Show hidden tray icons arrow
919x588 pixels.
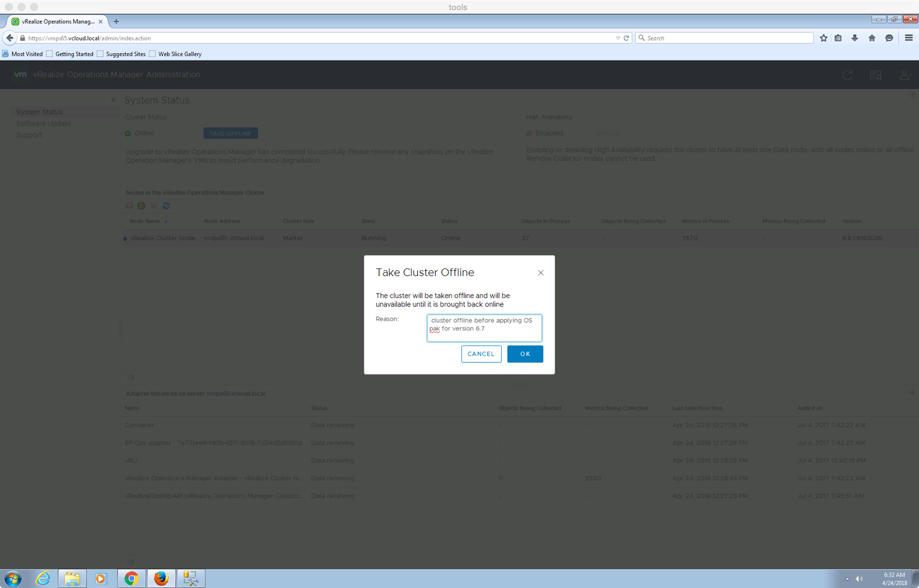(847, 579)
